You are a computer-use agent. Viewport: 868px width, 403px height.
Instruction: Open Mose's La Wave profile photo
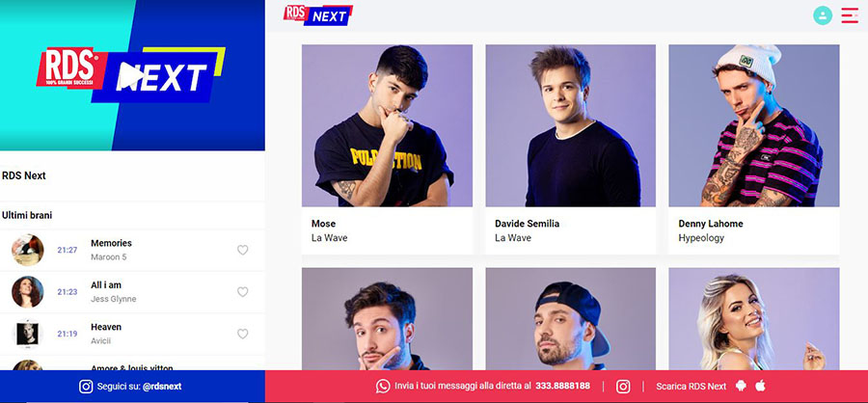tap(387, 125)
